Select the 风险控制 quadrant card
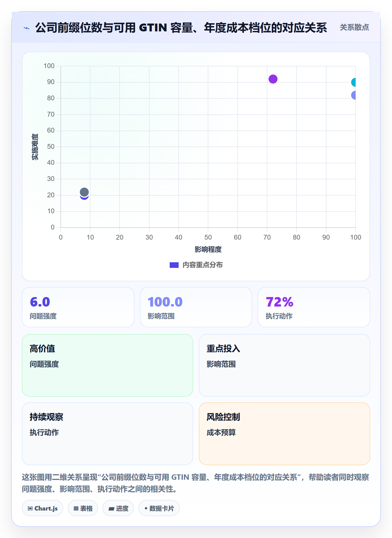 (284, 434)
